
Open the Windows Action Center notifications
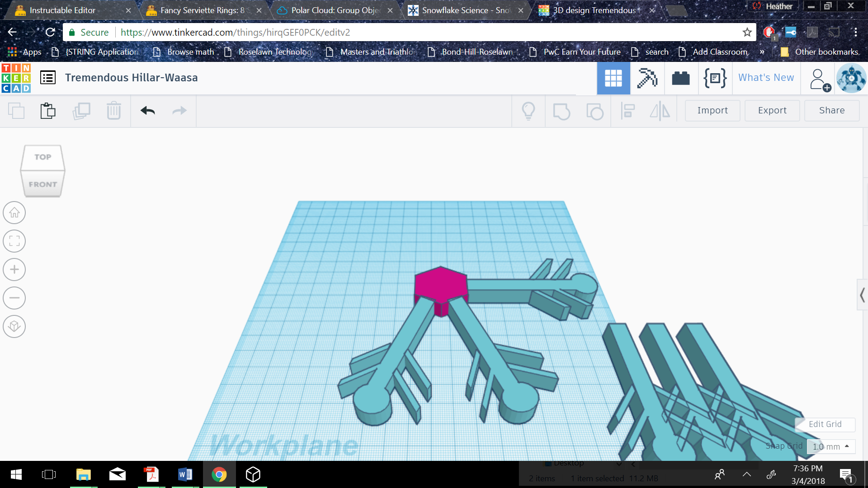846,475
